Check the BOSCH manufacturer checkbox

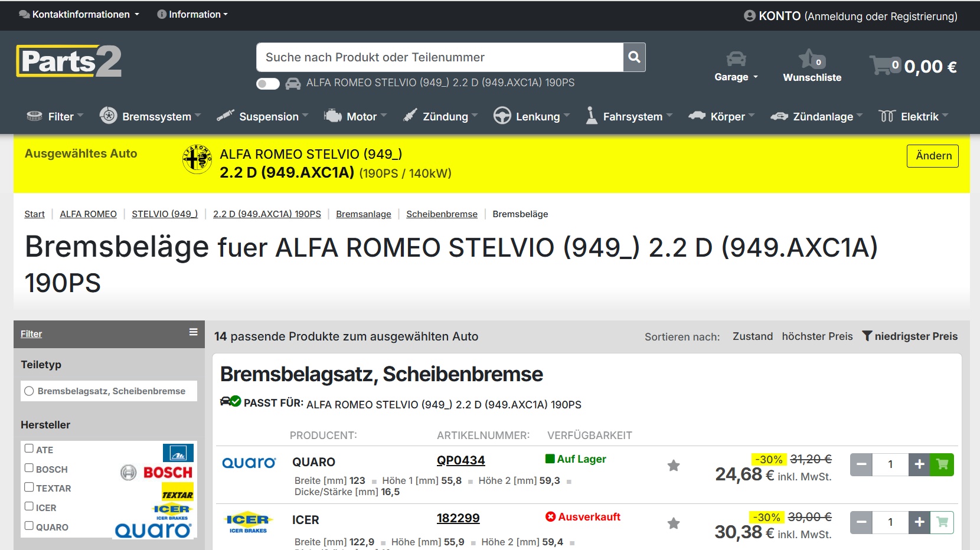pos(29,468)
